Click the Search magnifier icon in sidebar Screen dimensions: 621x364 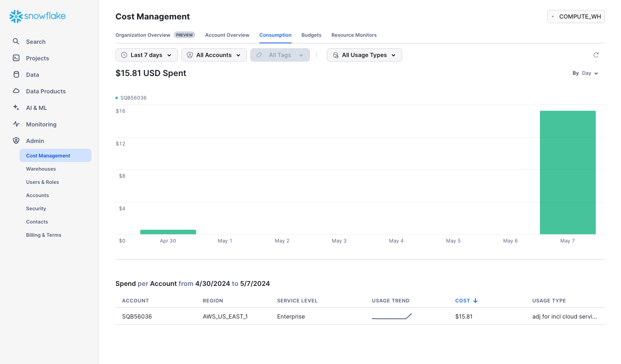tap(16, 41)
